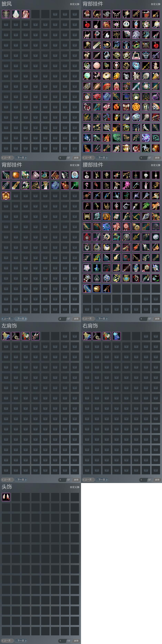162x644 pixels.
Task: Select the panda face back pendant
Action: click(x=146, y=45)
